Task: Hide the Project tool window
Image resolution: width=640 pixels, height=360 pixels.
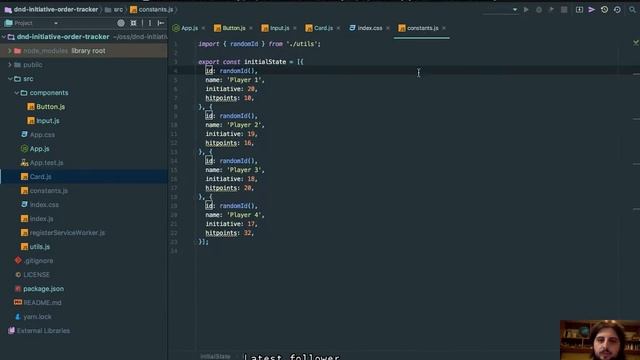Action: (x=161, y=23)
